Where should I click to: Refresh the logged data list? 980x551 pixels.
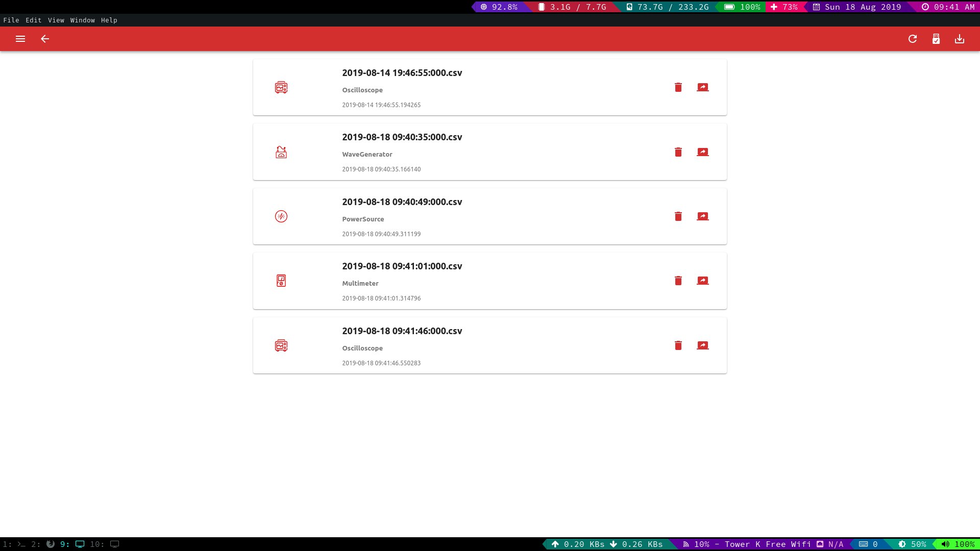coord(913,39)
